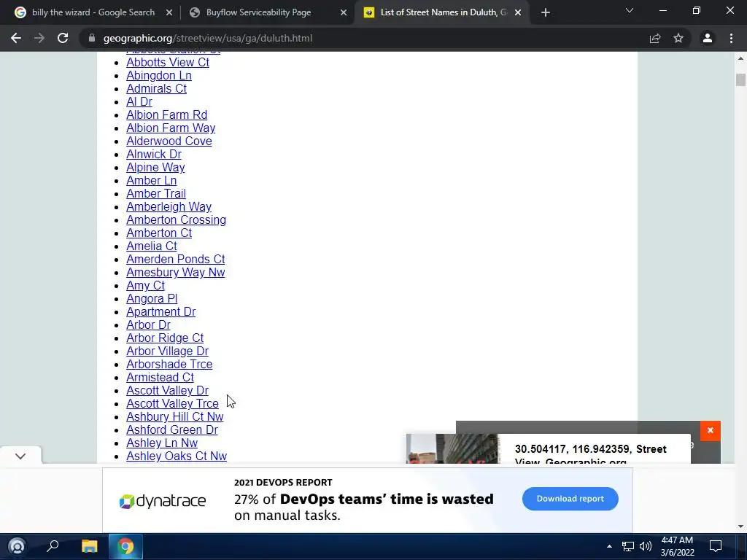Image resolution: width=747 pixels, height=560 pixels.
Task: Bookmark this page with the star
Action: (678, 38)
